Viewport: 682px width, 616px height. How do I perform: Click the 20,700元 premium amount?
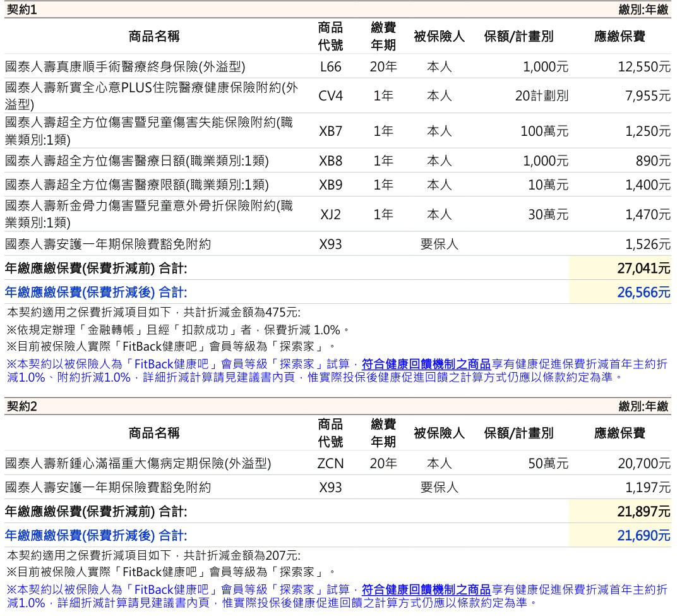point(643,463)
